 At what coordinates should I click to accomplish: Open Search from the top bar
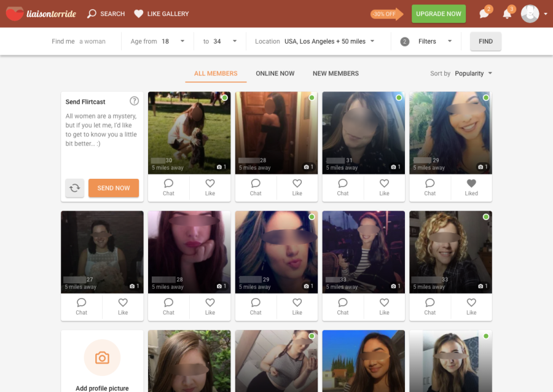click(106, 14)
